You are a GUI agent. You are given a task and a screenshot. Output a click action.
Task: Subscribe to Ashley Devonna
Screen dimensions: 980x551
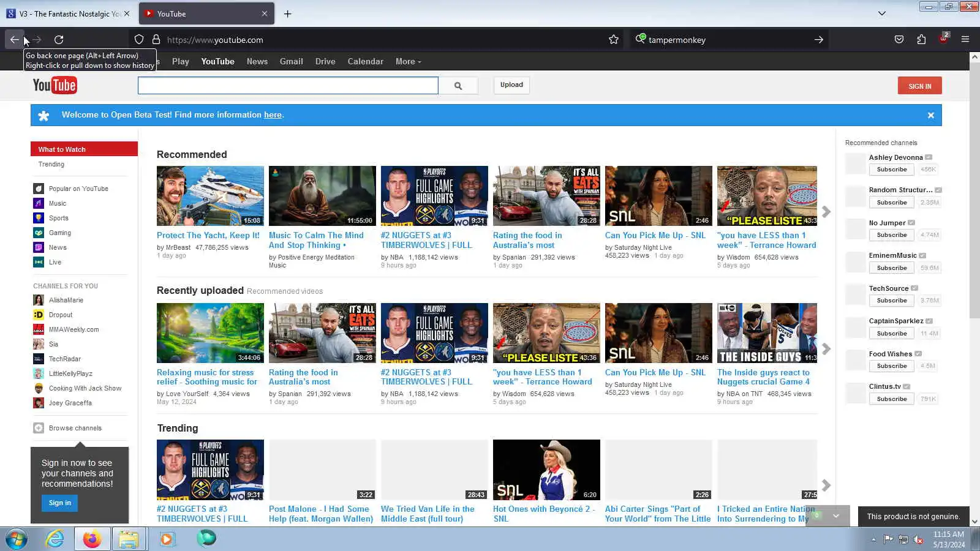[892, 170]
